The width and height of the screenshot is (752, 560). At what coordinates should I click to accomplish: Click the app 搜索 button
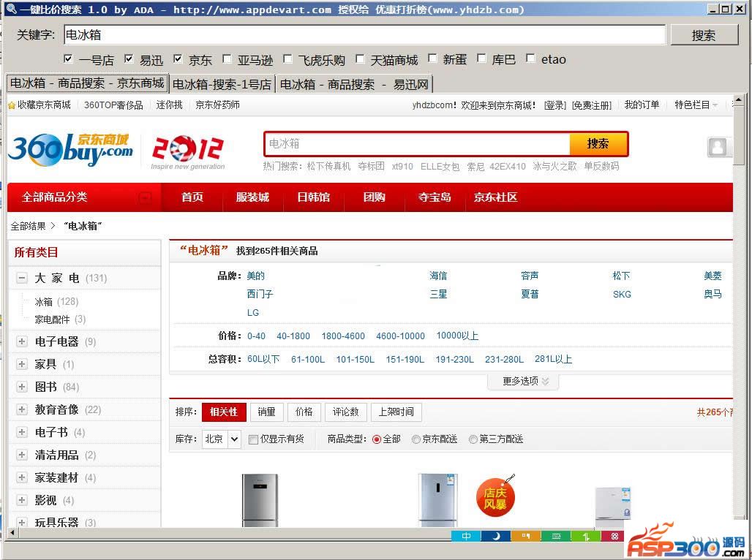pyautogui.click(x=704, y=35)
